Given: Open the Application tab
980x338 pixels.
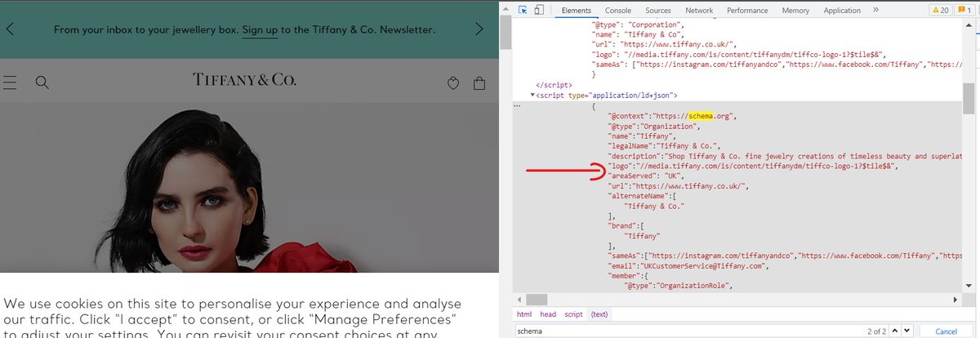Looking at the screenshot, I should point(842,10).
